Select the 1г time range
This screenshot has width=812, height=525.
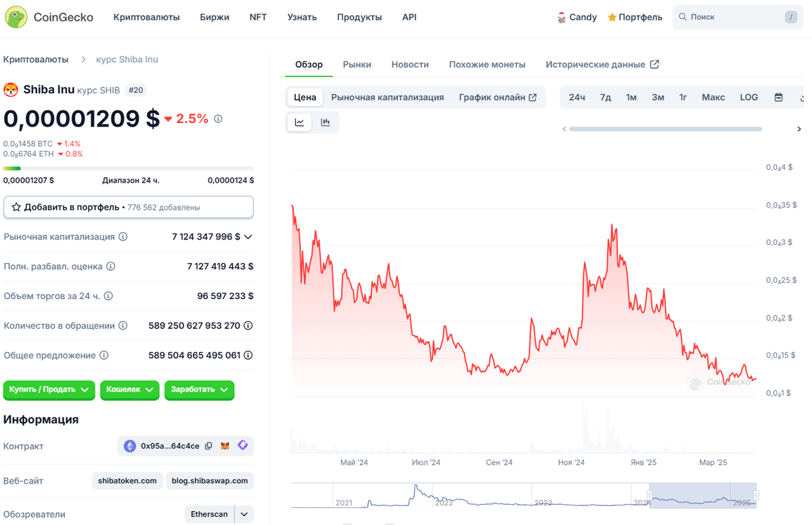click(683, 97)
